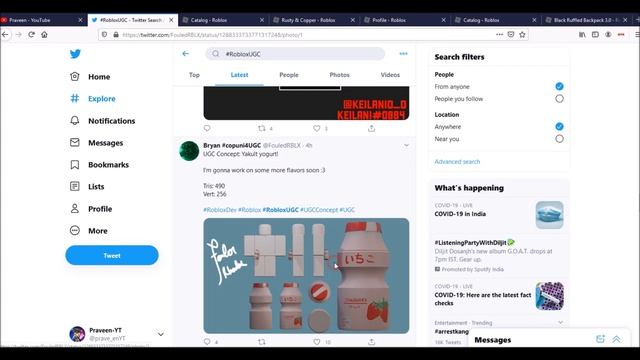Viewport: 640px width, 360px height.
Task: Close the #RobloxUGC Twitter Search browser tab
Action: click(171, 20)
